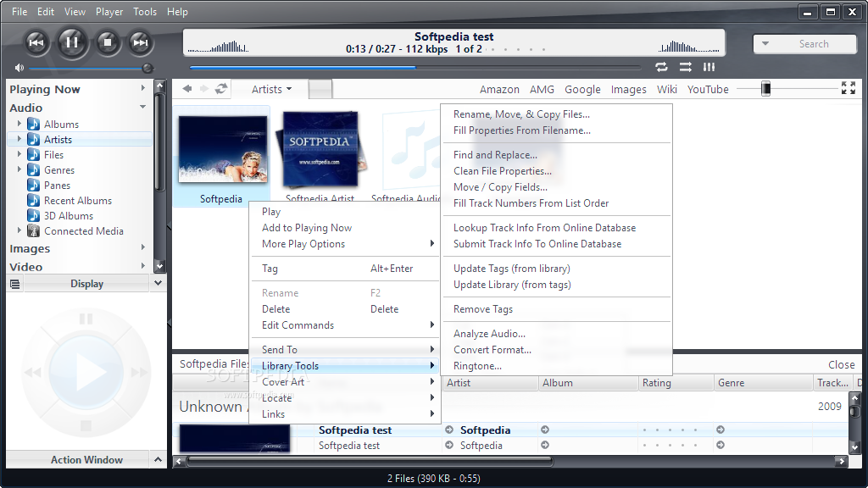Expand the Artists tree node arrow

click(19, 139)
